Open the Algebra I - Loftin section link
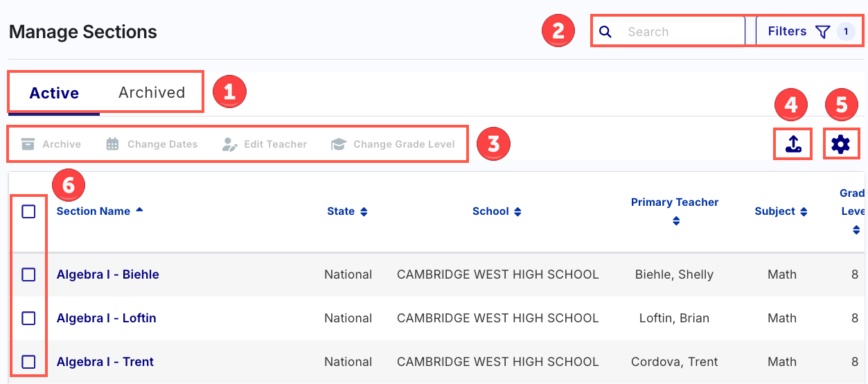Viewport: 868px width, 384px height. [106, 318]
